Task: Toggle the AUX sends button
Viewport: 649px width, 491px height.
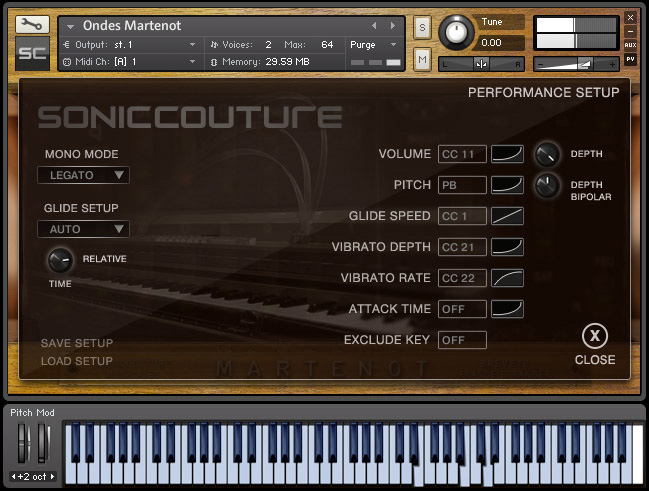Action: (630, 45)
